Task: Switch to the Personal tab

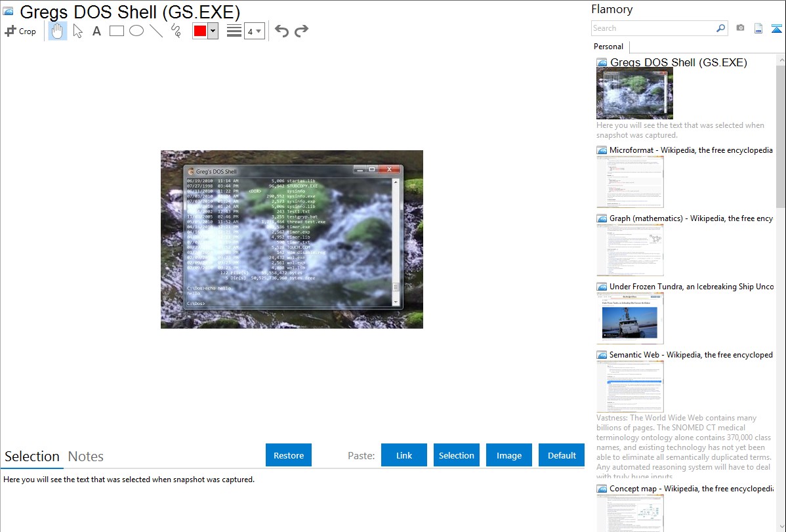Action: pyautogui.click(x=608, y=47)
